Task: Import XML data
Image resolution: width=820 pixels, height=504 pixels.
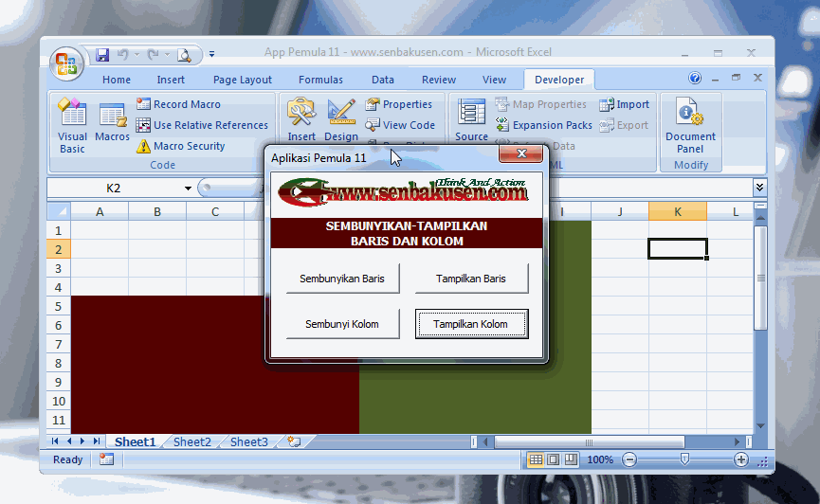Action: 625,104
